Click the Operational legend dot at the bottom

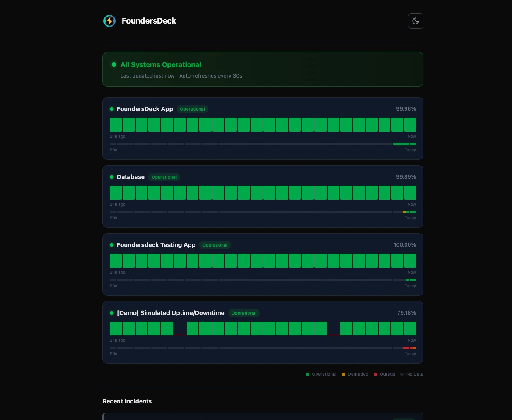(x=307, y=374)
